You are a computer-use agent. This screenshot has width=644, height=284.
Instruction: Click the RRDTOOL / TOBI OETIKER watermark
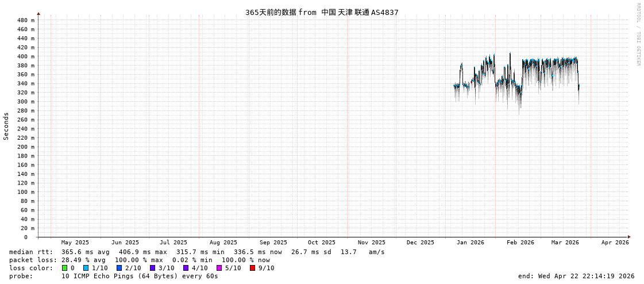[x=638, y=34]
